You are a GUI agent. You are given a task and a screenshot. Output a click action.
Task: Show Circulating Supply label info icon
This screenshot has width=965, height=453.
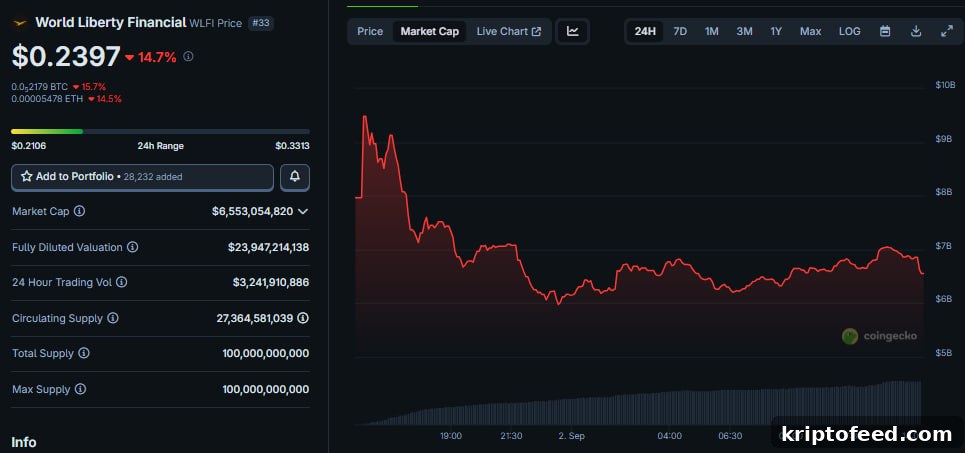pos(113,318)
